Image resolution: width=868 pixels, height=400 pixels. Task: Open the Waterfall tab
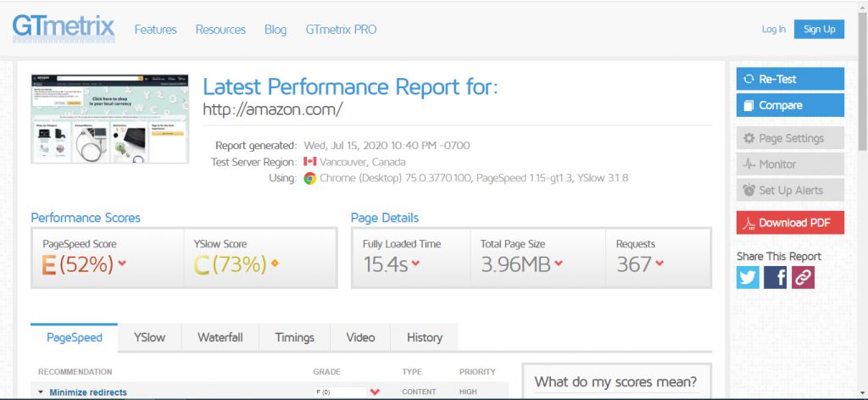[220, 337]
